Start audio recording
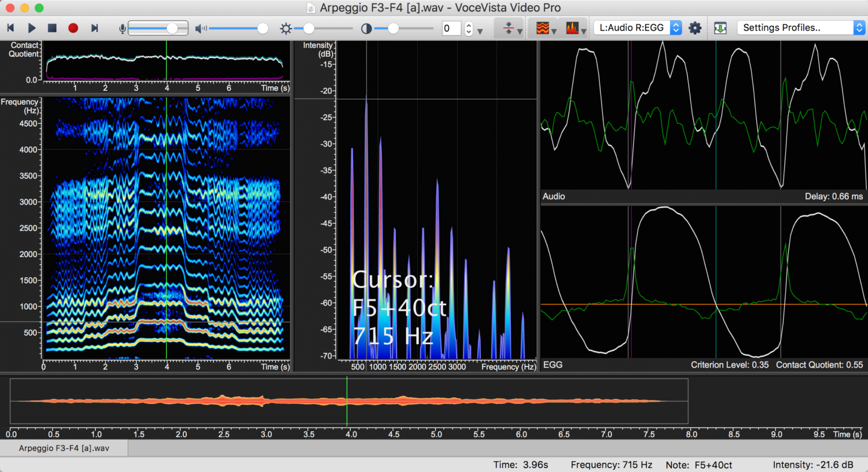Viewport: 868px width, 472px height. point(74,27)
